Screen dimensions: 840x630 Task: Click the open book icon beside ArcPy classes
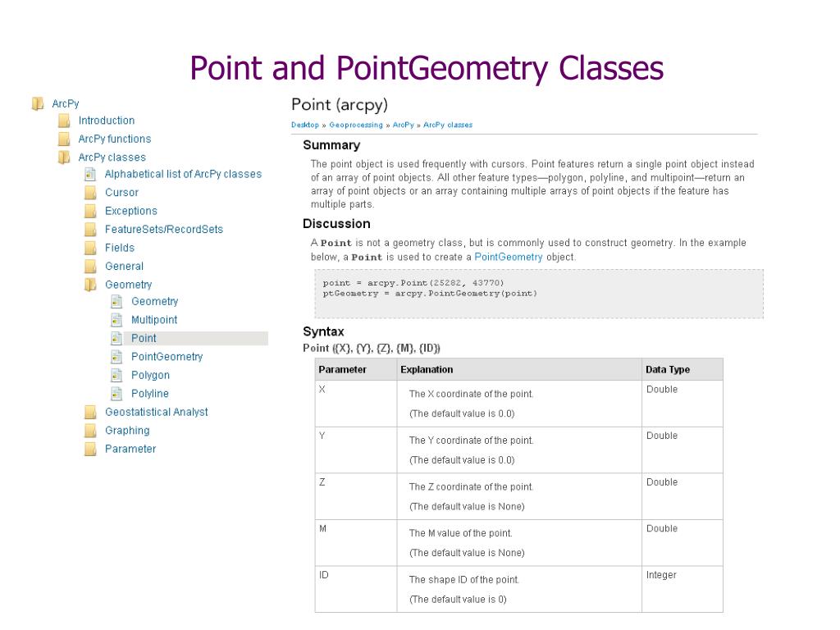click(64, 157)
